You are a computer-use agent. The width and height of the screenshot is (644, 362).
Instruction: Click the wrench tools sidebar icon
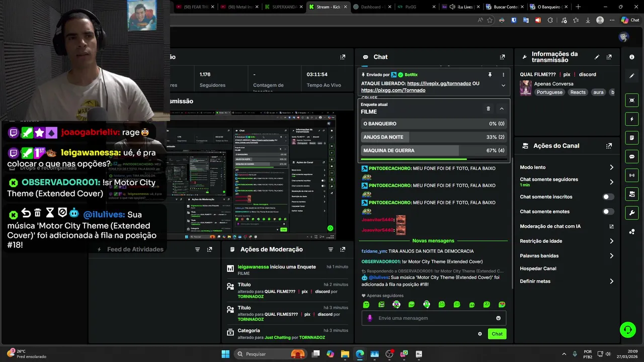click(632, 213)
